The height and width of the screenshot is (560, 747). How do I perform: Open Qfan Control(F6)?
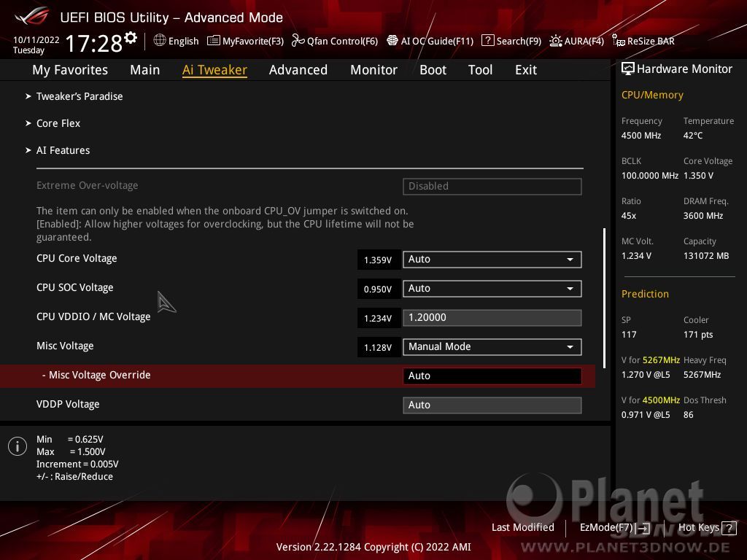click(x=335, y=41)
